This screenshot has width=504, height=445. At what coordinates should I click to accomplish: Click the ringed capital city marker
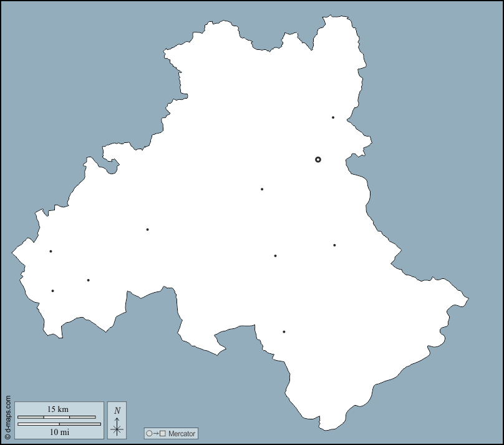(x=318, y=160)
